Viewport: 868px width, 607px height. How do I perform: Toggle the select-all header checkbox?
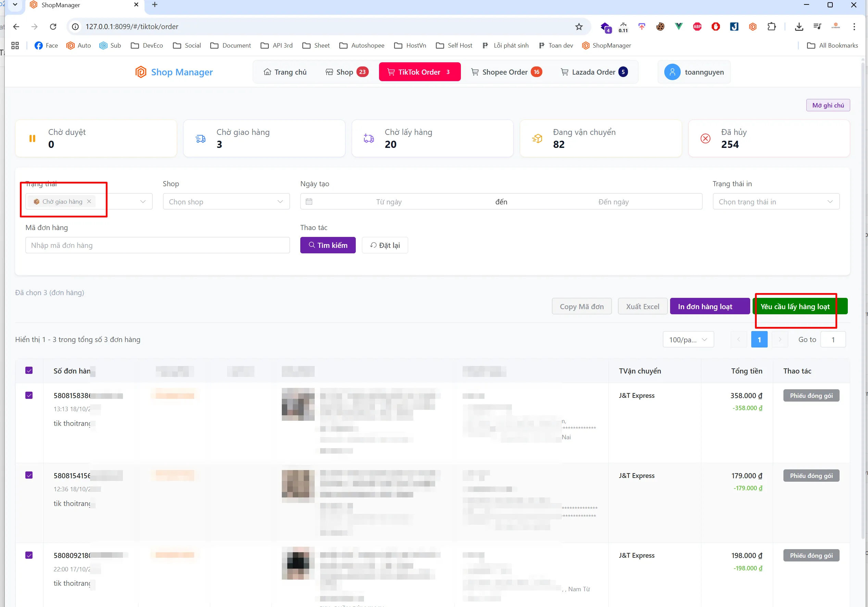29,370
